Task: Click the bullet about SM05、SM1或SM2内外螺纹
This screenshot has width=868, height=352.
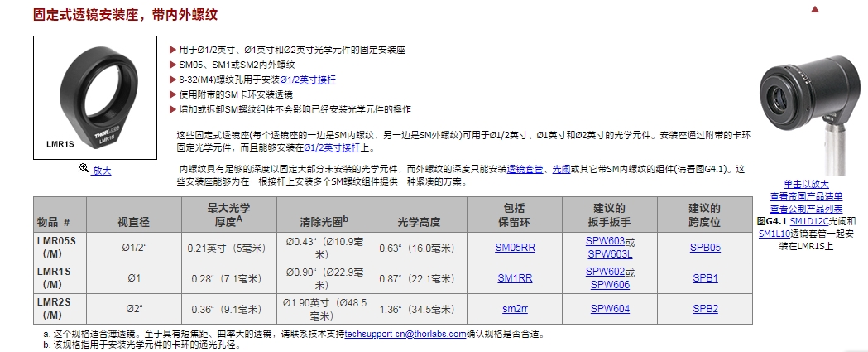Action: click(237, 65)
